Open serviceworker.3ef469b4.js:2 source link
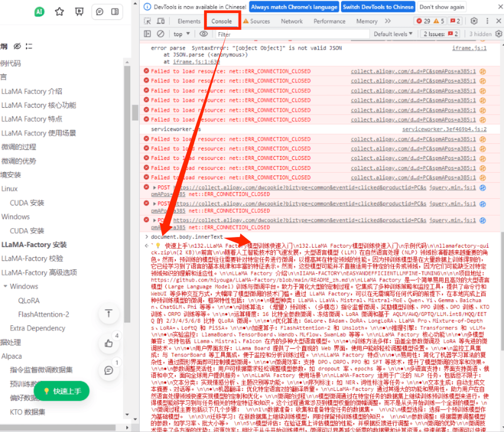Image resolution: width=504 pixels, height=432 pixels. 444,129
